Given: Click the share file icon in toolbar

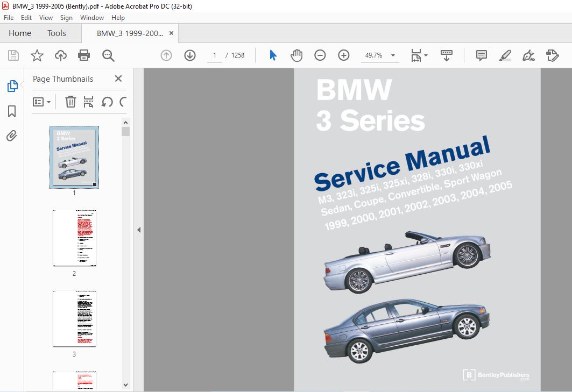Looking at the screenshot, I should [552, 55].
